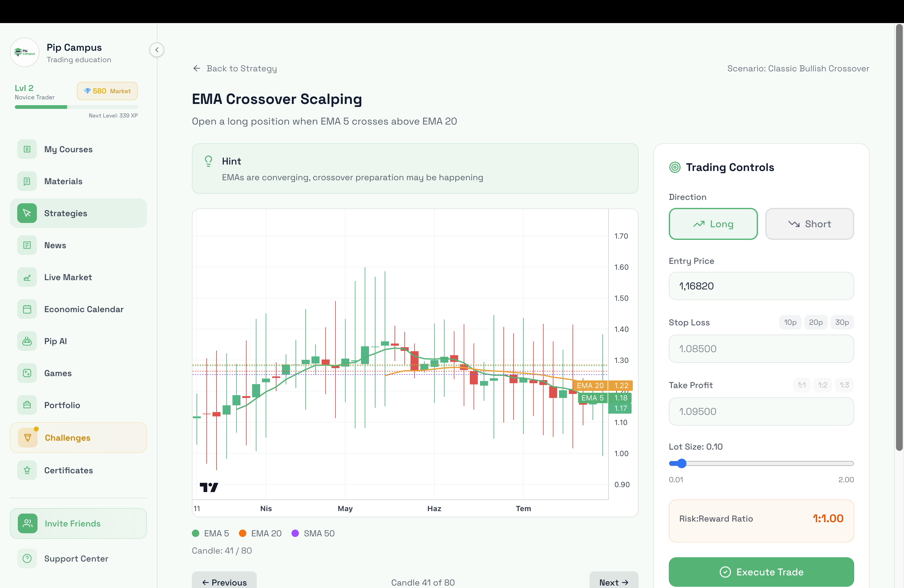
Task: Click the Games dice icon
Action: pos(27,373)
